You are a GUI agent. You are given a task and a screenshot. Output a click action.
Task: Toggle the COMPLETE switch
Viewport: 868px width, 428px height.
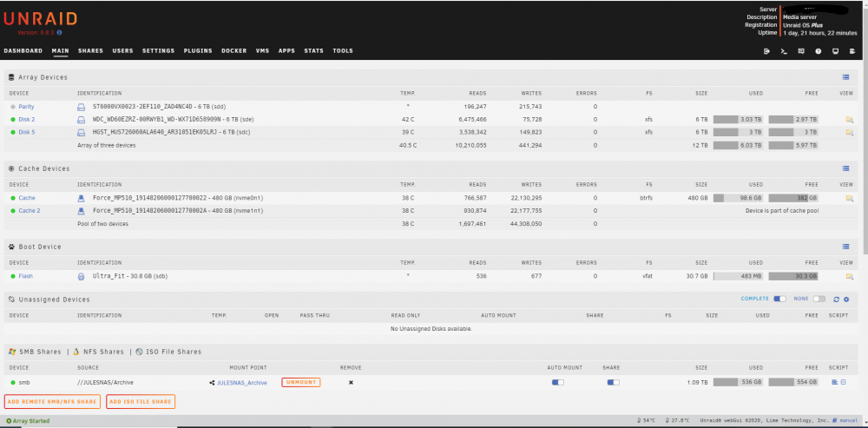[780, 299]
